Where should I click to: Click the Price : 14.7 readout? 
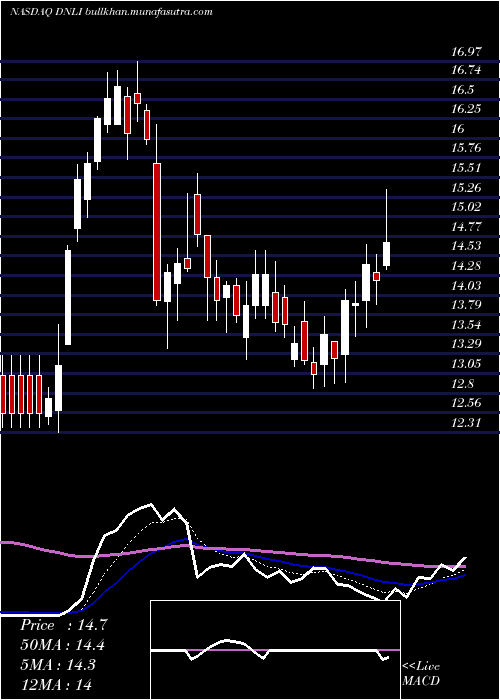[x=63, y=625]
